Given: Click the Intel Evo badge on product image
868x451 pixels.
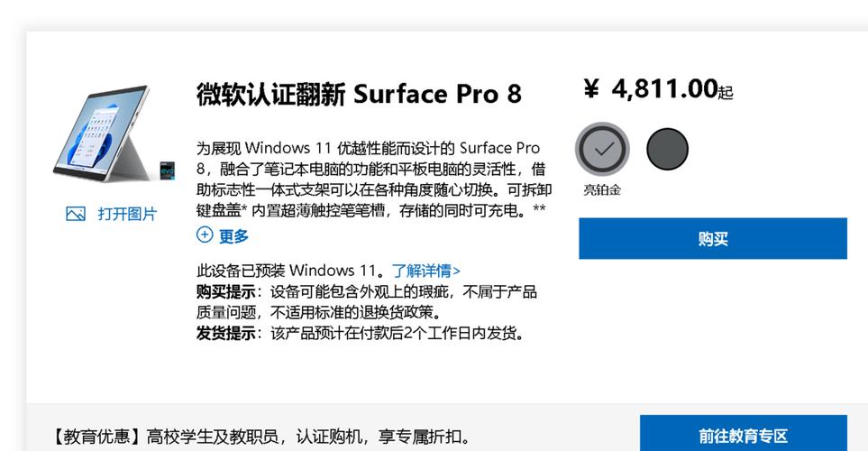Looking at the screenshot, I should 167,169.
